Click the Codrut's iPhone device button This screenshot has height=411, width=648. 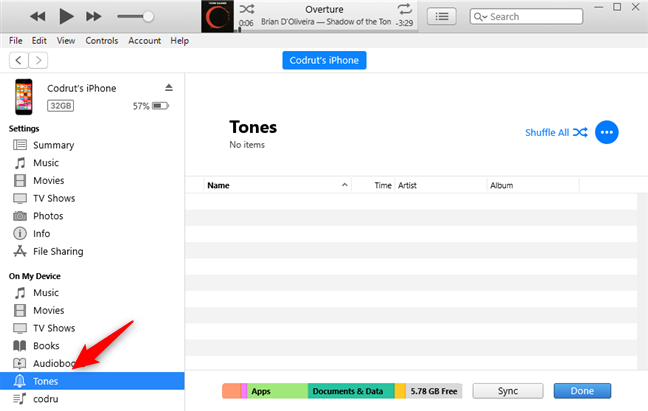[324, 60]
